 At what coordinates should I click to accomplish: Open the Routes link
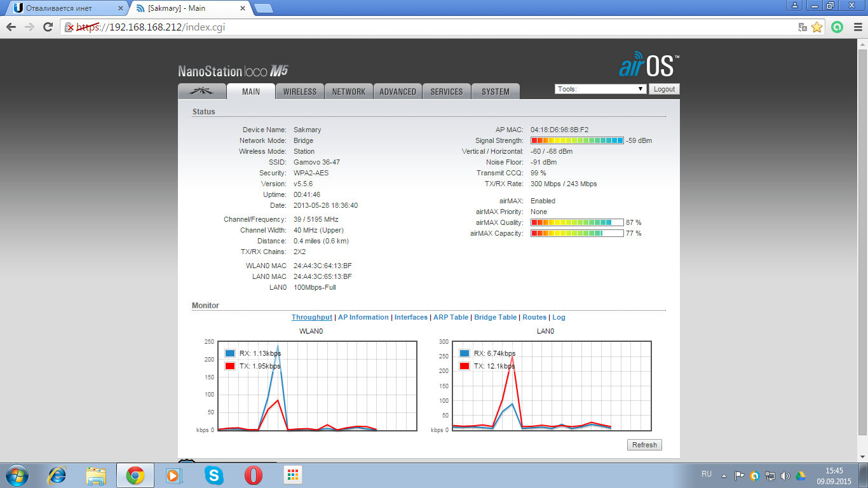tap(534, 317)
